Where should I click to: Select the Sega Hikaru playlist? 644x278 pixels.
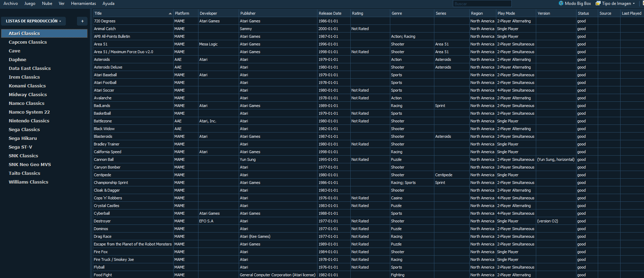click(x=23, y=138)
